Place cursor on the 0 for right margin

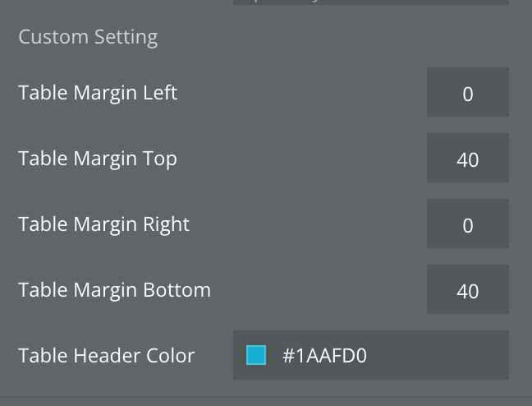pos(468,225)
